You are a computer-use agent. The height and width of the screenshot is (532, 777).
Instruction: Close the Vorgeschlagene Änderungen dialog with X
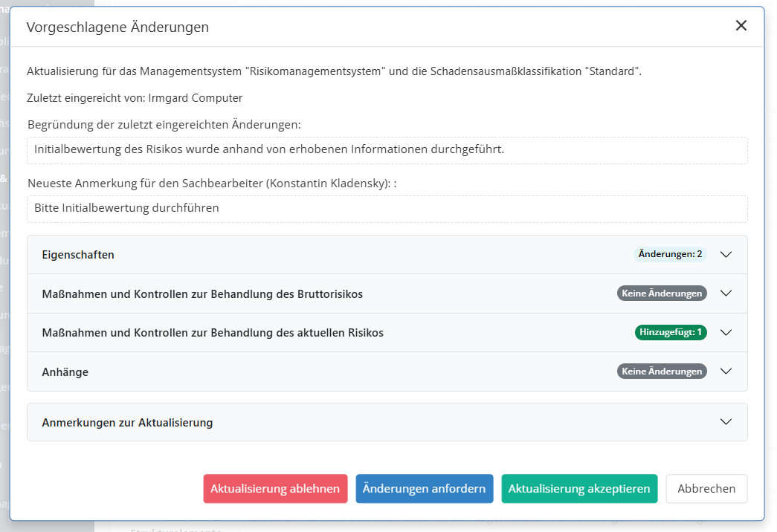coord(741,26)
